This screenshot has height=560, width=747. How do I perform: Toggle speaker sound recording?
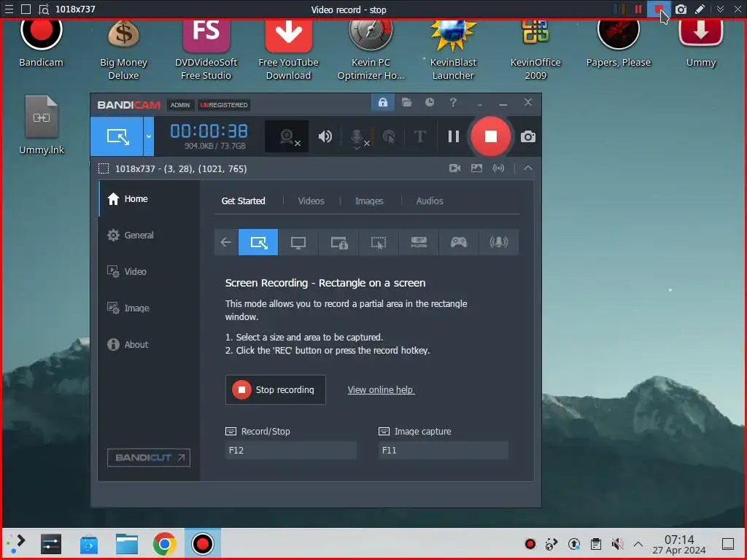coord(325,136)
